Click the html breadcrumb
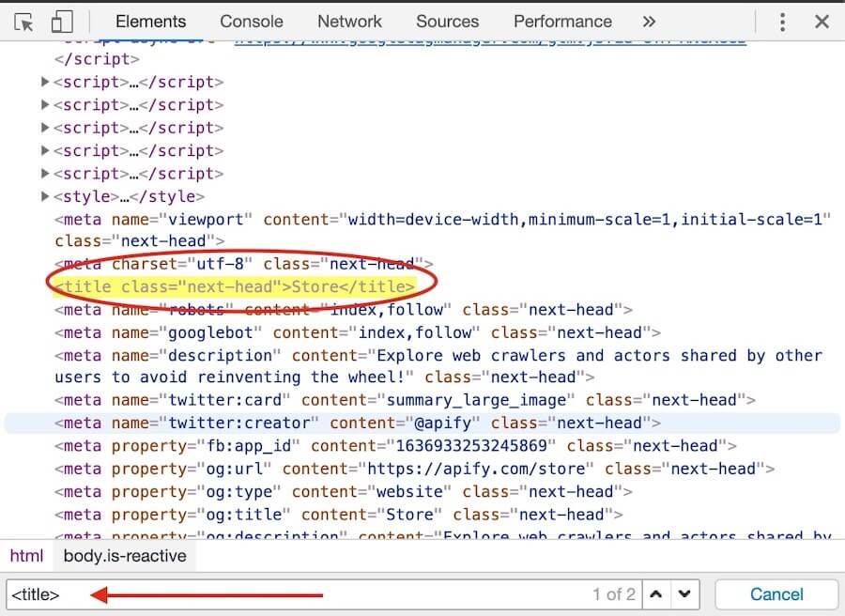This screenshot has width=845, height=616. click(26, 556)
